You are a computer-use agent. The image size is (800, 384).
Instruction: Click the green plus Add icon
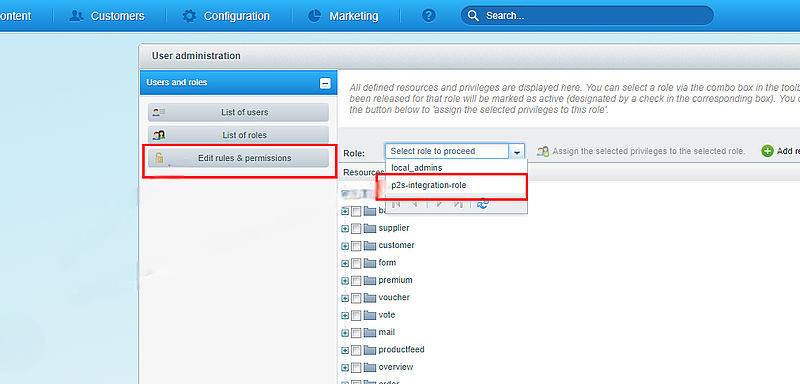pyautogui.click(x=767, y=151)
